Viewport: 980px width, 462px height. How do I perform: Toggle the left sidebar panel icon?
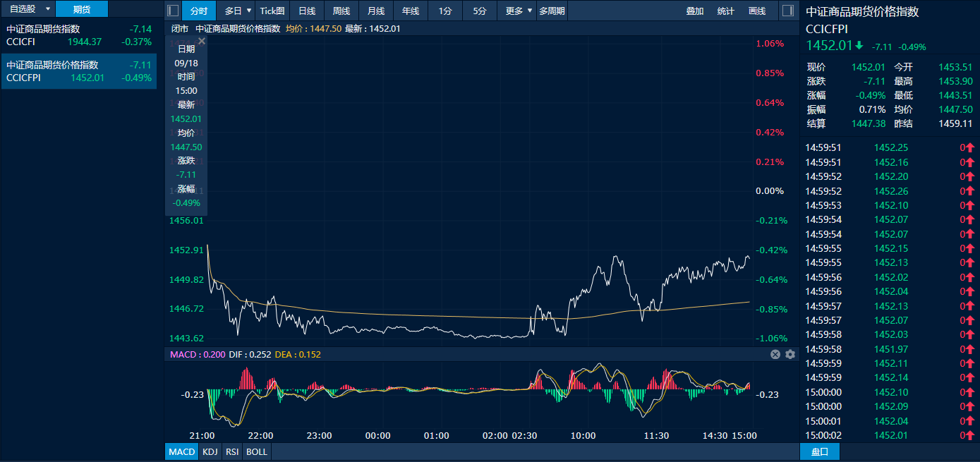(x=173, y=11)
